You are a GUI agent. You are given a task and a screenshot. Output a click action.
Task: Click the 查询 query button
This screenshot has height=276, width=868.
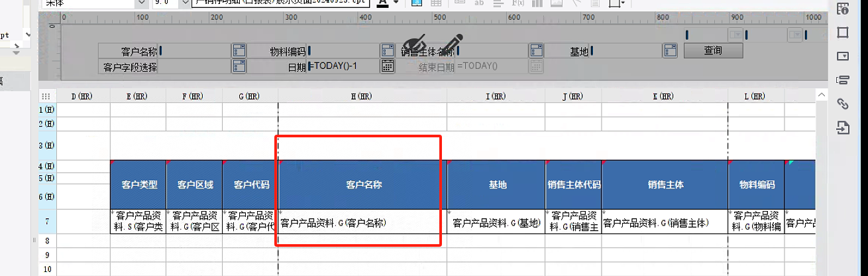pyautogui.click(x=713, y=50)
